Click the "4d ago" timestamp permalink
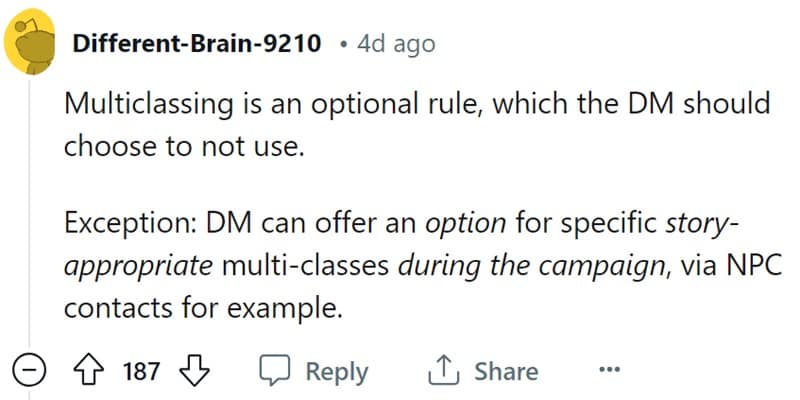 [396, 45]
